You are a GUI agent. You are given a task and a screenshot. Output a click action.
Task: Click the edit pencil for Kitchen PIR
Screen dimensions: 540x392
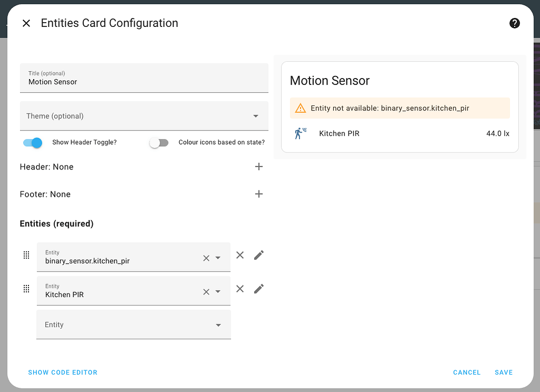[x=258, y=289]
